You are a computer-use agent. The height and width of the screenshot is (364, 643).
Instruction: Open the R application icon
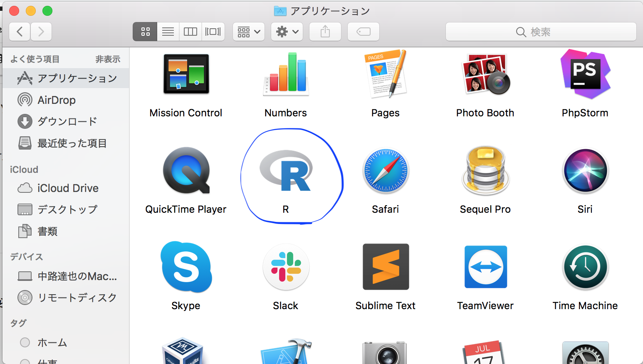286,171
